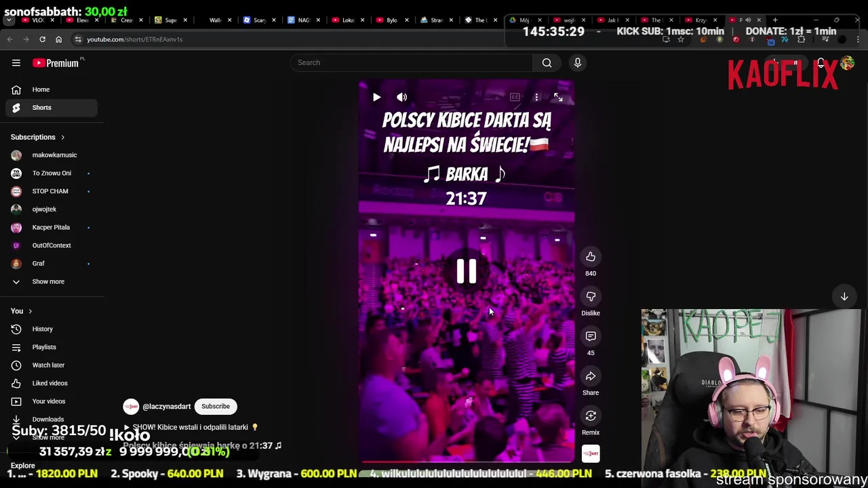Switch to the Krzy tab
Screen dimensions: 868x488
[x=701, y=20]
